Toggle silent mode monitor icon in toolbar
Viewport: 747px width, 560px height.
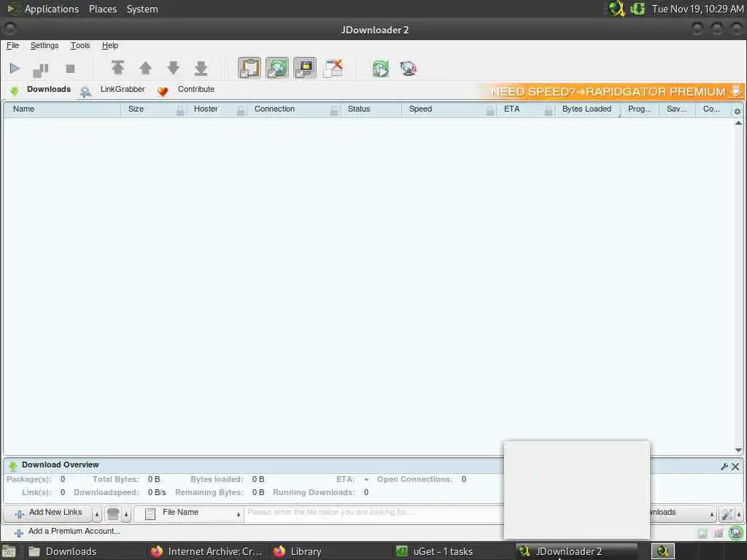pyautogui.click(x=305, y=68)
